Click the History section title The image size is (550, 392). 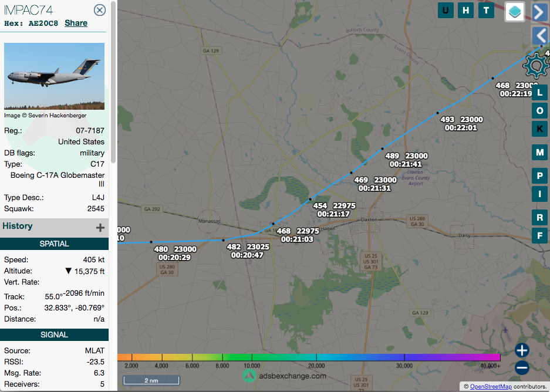(x=18, y=226)
